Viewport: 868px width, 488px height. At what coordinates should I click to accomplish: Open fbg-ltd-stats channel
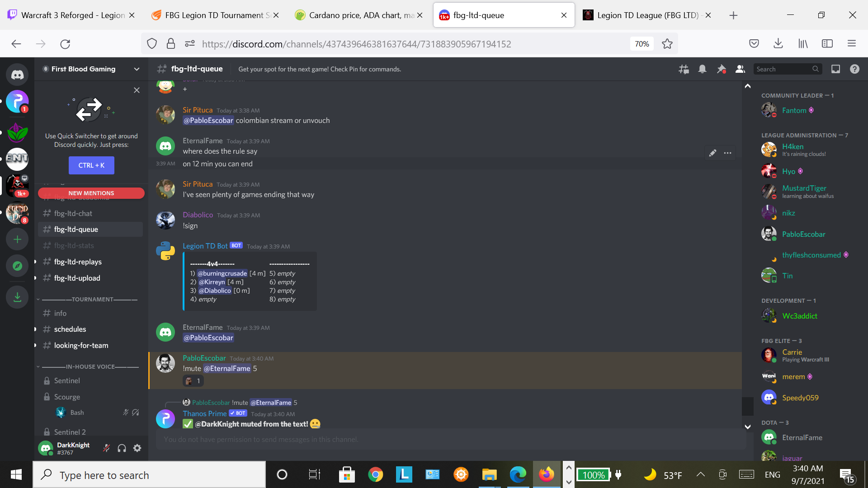(x=90, y=245)
